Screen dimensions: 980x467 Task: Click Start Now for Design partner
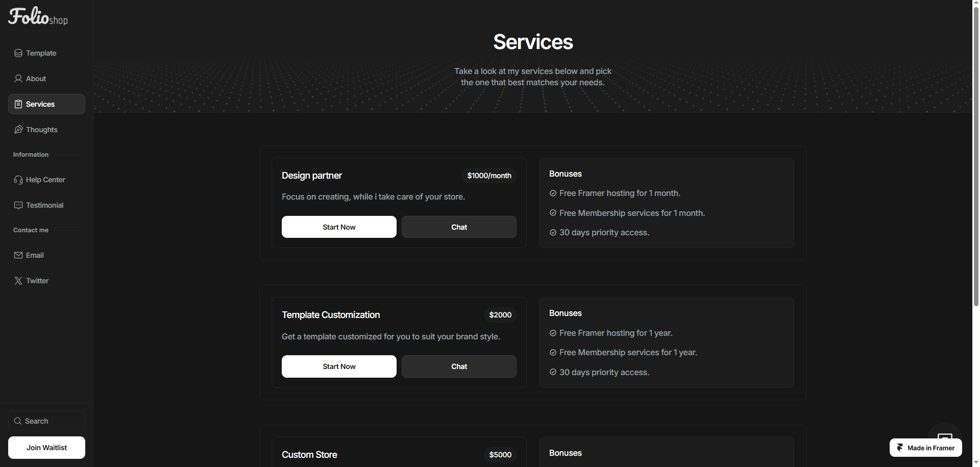(339, 227)
